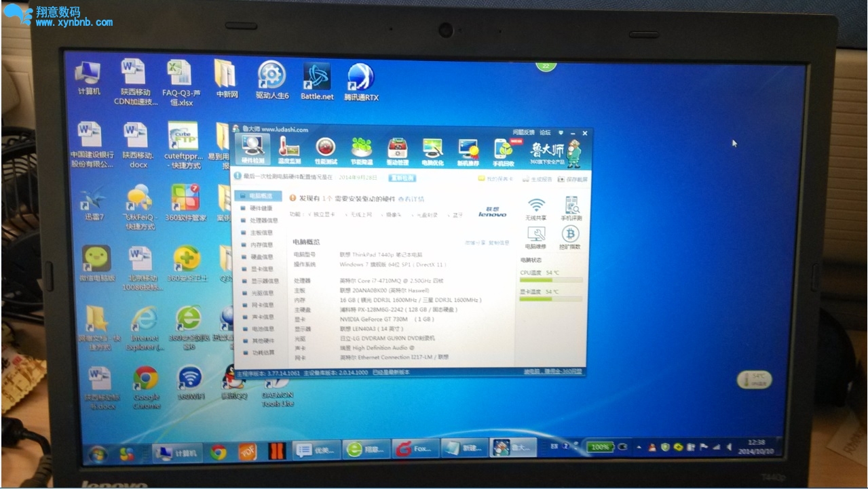Open the 硬件检测 hardware detection tab
The image size is (868, 489).
(252, 151)
